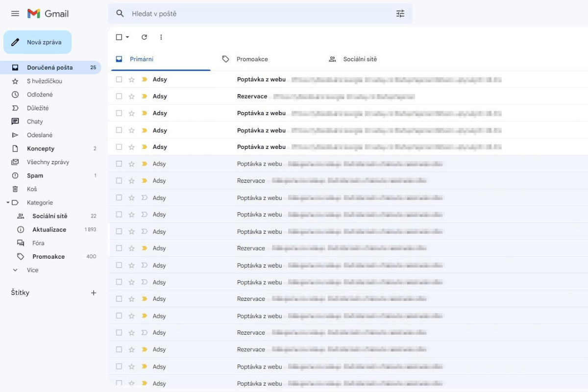Toggle importance marker on last bold Adsy email
This screenshot has height=392, width=588.
(144, 147)
